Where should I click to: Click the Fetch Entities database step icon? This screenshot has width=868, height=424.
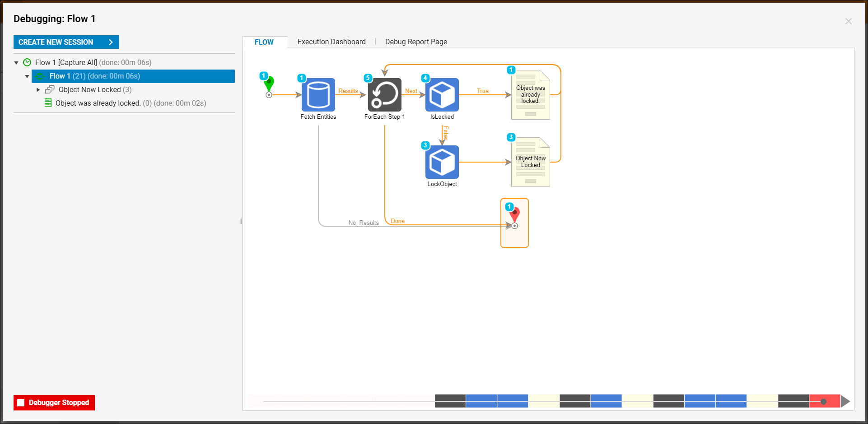pyautogui.click(x=318, y=95)
